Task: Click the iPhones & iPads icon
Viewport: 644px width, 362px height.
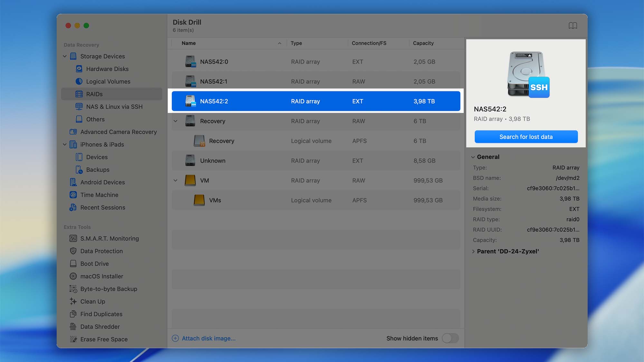Action: pyautogui.click(x=73, y=144)
